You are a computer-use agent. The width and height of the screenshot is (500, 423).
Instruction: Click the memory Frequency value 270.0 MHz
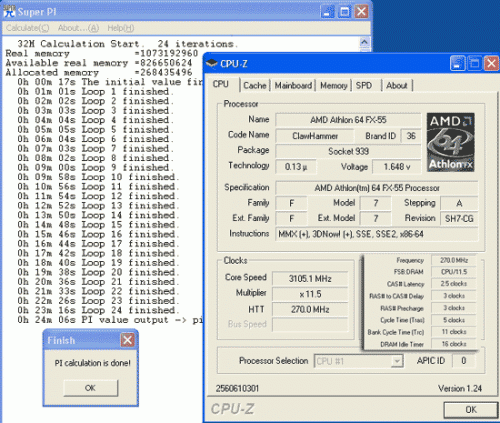(x=454, y=260)
